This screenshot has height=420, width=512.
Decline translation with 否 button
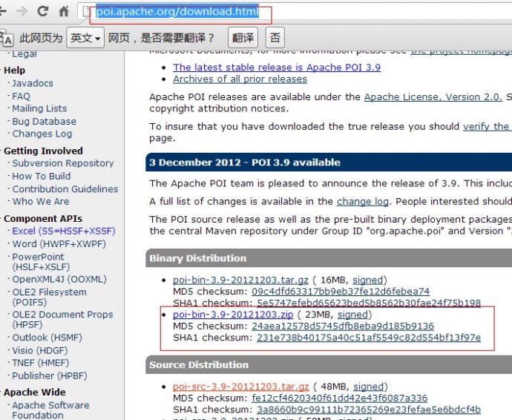pyautogui.click(x=275, y=38)
